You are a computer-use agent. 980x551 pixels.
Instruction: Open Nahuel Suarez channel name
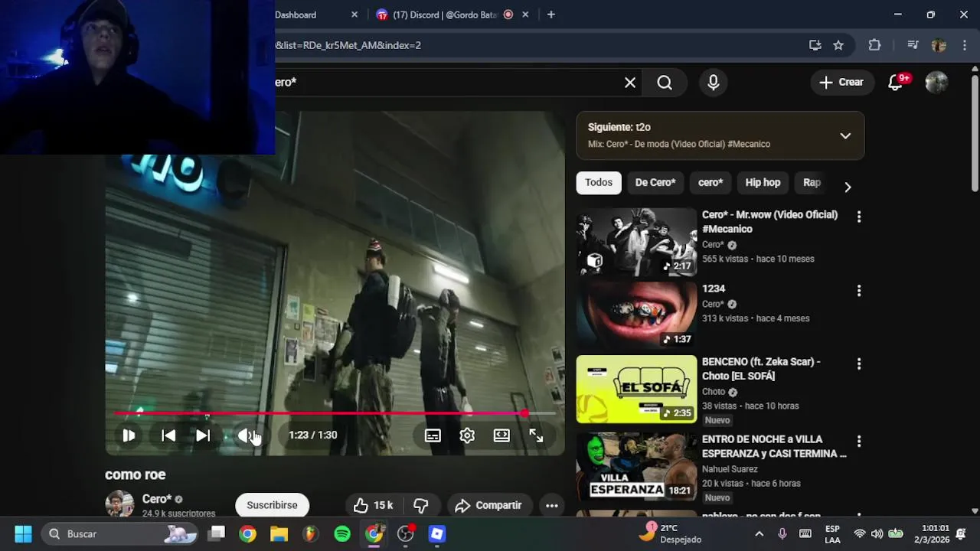coord(730,469)
